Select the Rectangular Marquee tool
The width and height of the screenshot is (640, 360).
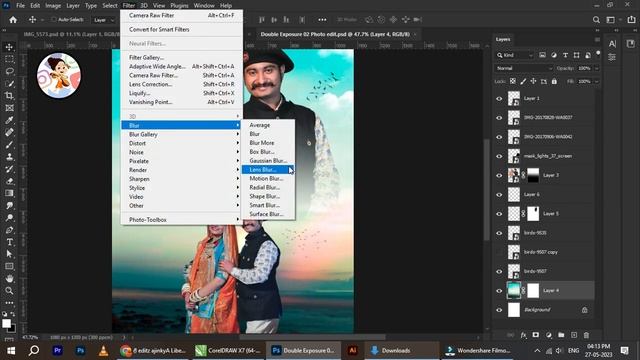(x=9, y=59)
